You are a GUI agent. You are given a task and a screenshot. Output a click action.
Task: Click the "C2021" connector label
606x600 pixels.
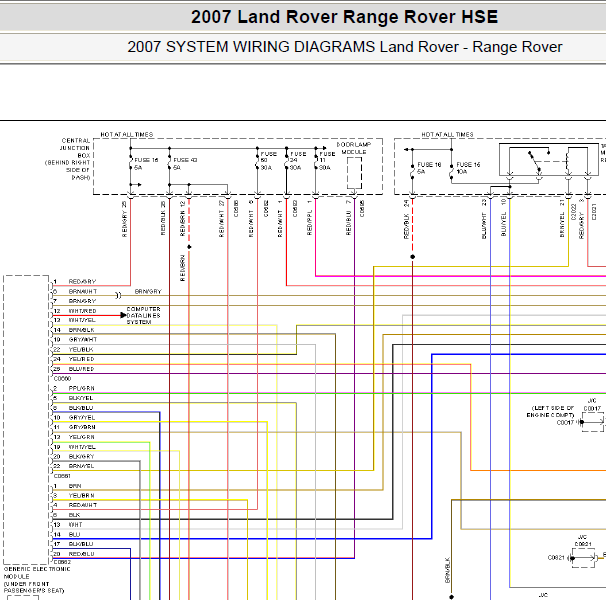tap(594, 212)
